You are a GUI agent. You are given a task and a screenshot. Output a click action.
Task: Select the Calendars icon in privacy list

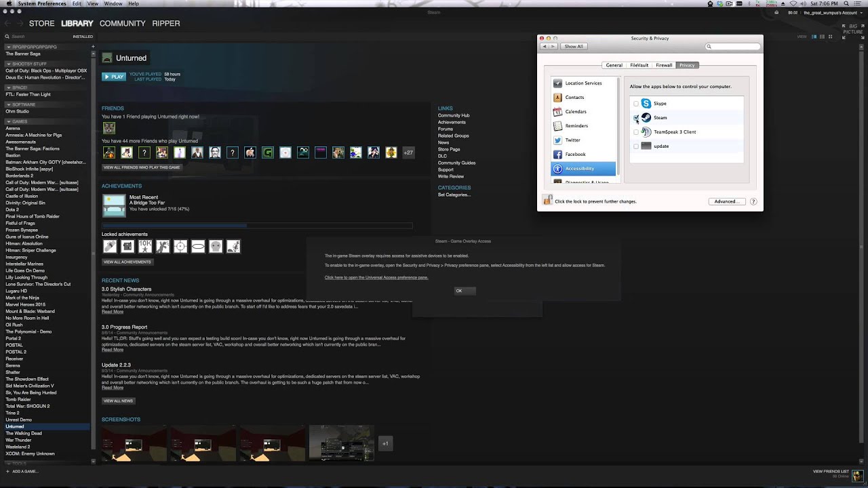pyautogui.click(x=557, y=112)
